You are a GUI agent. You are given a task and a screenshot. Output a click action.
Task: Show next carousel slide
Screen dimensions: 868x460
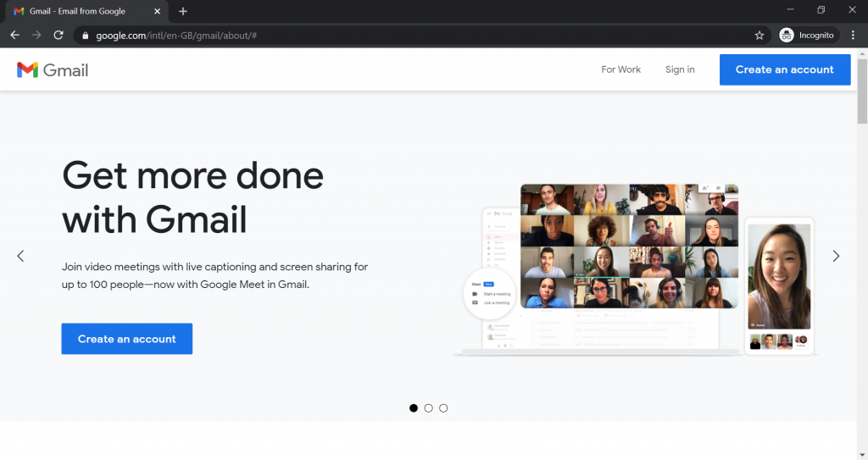pos(836,256)
